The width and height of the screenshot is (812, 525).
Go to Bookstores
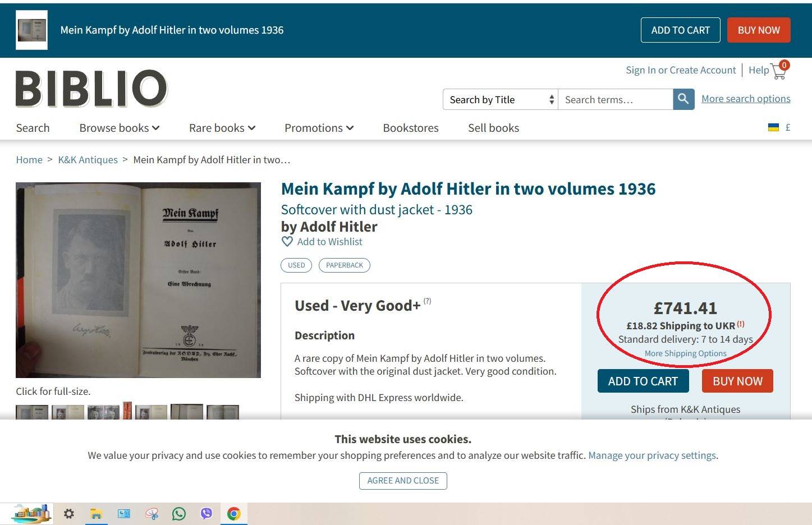pos(411,128)
